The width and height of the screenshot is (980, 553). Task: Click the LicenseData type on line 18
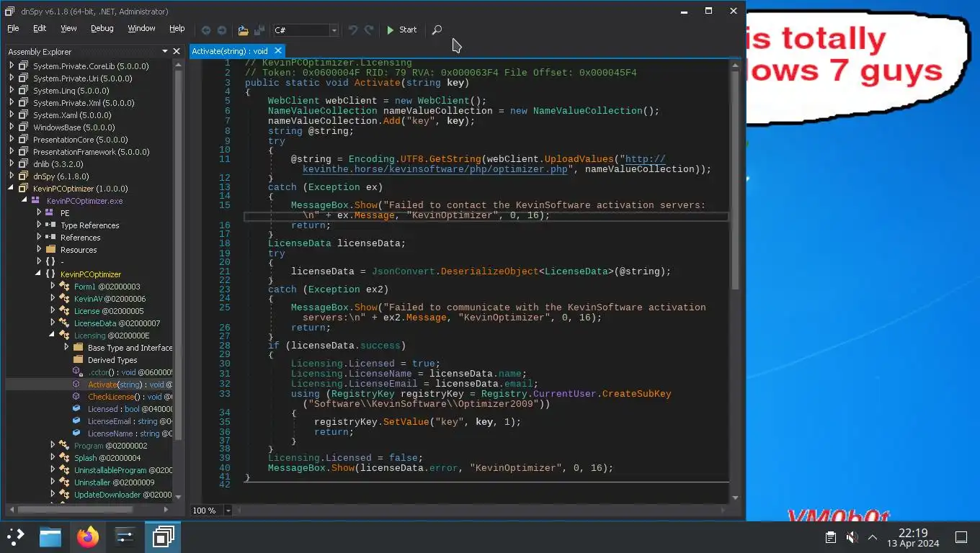[299, 243]
